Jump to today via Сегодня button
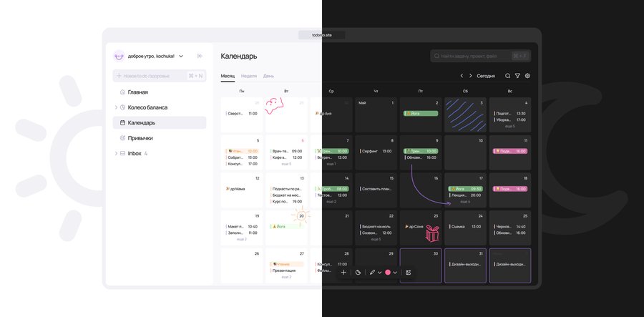The height and width of the screenshot is (317, 644). coord(485,76)
